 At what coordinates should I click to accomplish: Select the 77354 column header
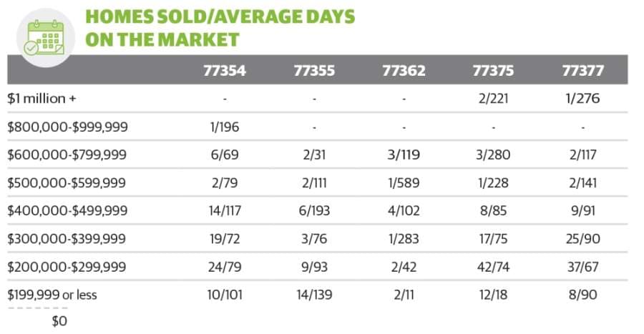(x=225, y=71)
